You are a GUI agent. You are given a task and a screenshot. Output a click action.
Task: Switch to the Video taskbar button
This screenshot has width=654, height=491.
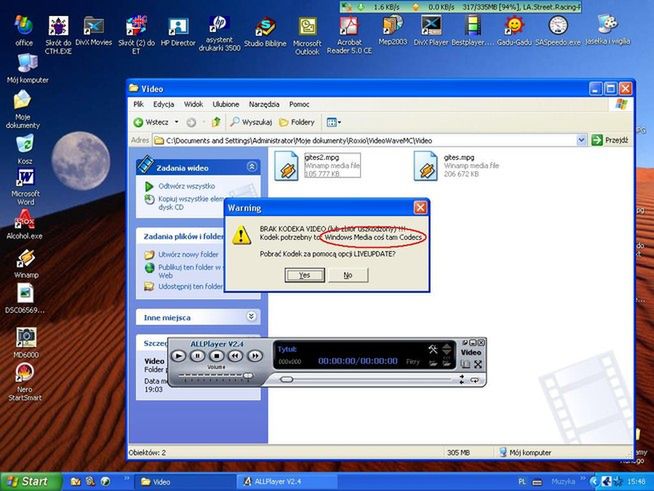click(184, 482)
